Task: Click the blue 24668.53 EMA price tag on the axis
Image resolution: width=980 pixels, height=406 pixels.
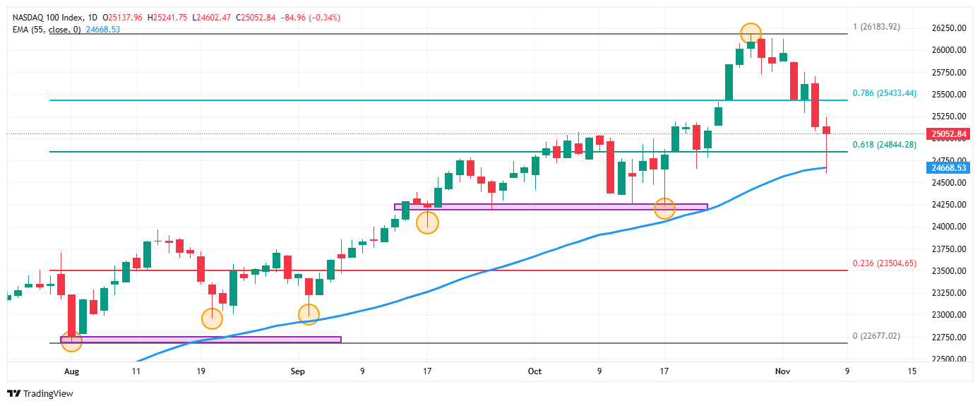Action: (948, 168)
